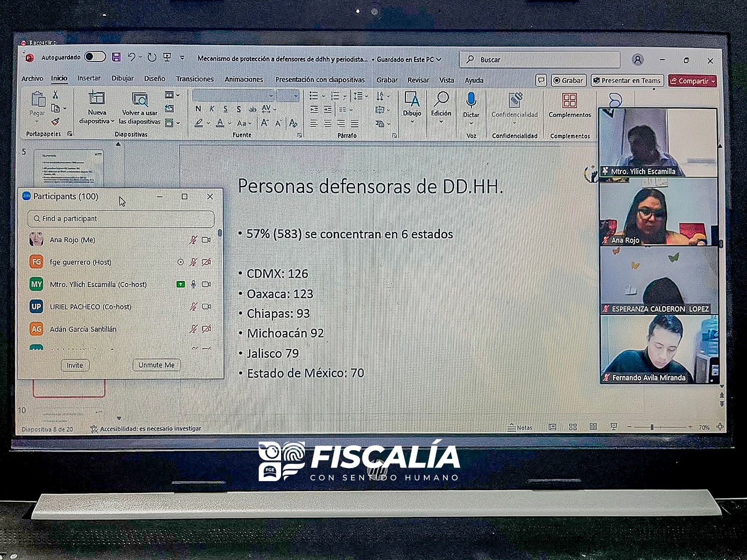Switch to the Revisar tab

coord(418,80)
